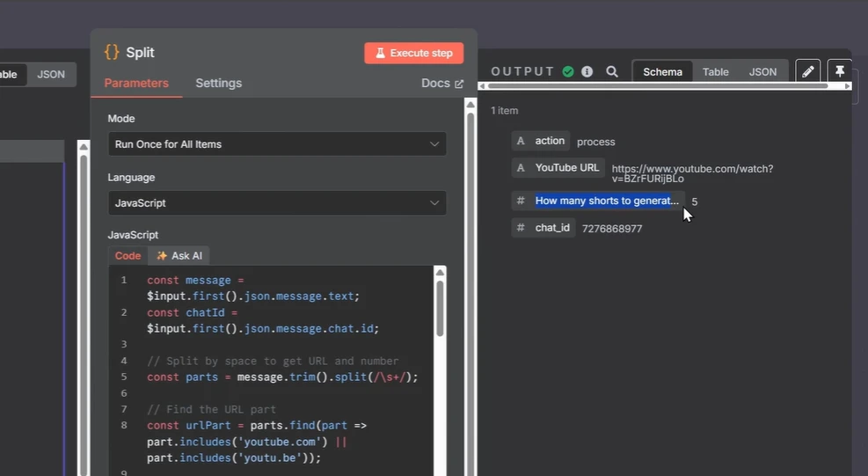The image size is (868, 476).
Task: Click the Ask AI sparkle icon
Action: 162,255
